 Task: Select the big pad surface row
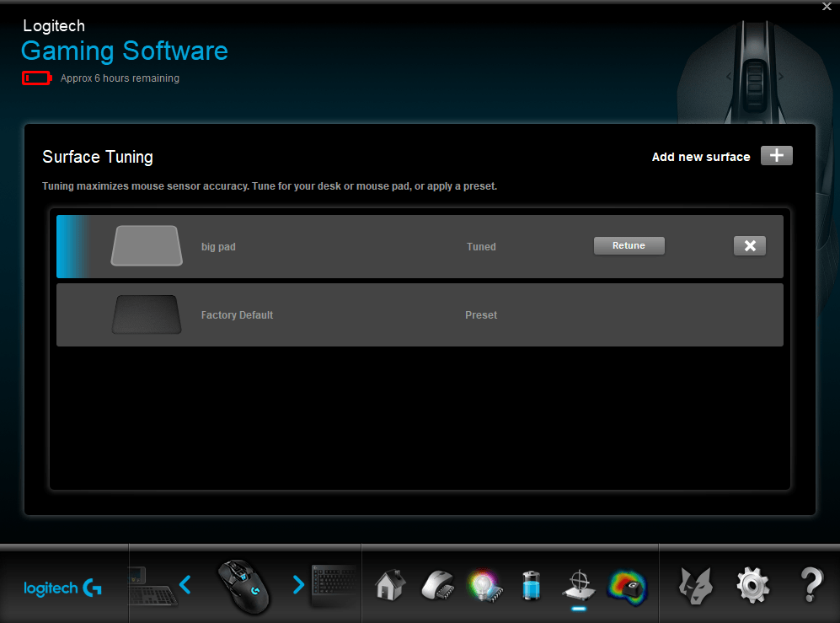click(420, 247)
